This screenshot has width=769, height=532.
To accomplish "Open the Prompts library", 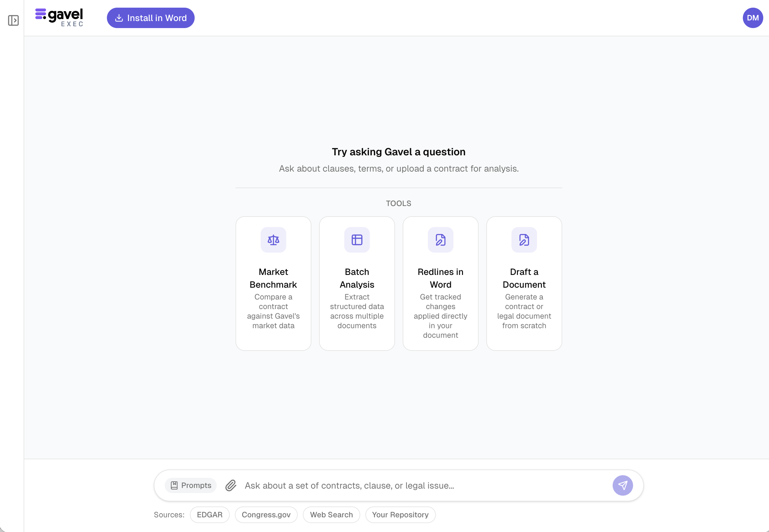I will click(191, 485).
